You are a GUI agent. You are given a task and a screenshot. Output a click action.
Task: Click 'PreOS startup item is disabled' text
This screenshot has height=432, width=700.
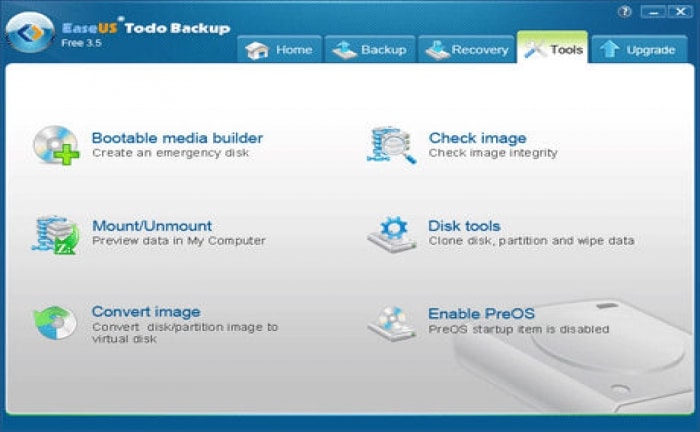point(519,329)
